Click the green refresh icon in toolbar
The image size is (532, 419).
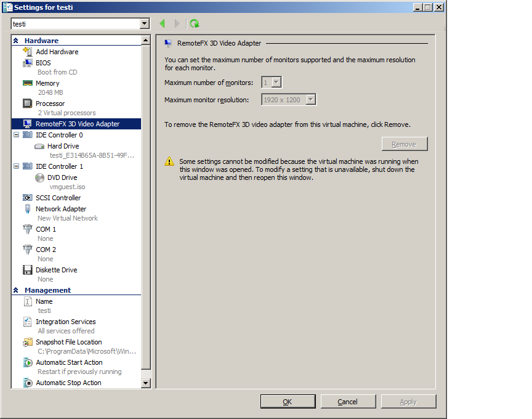[x=195, y=23]
